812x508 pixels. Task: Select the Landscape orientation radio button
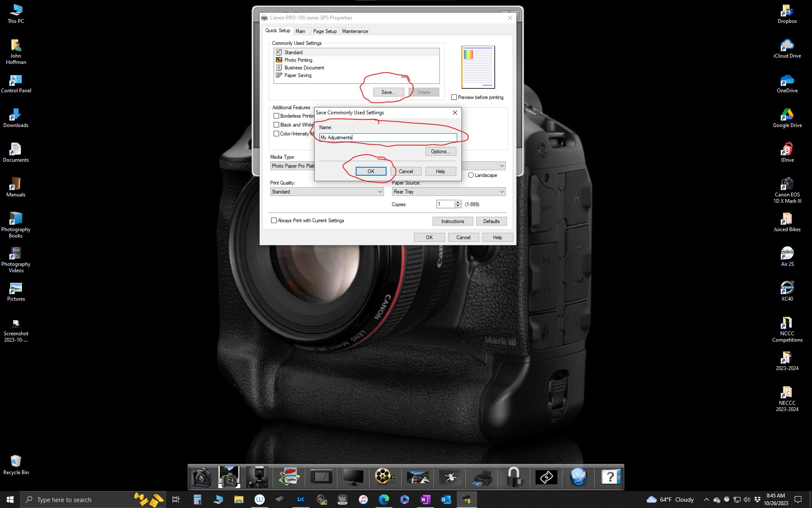pos(471,175)
